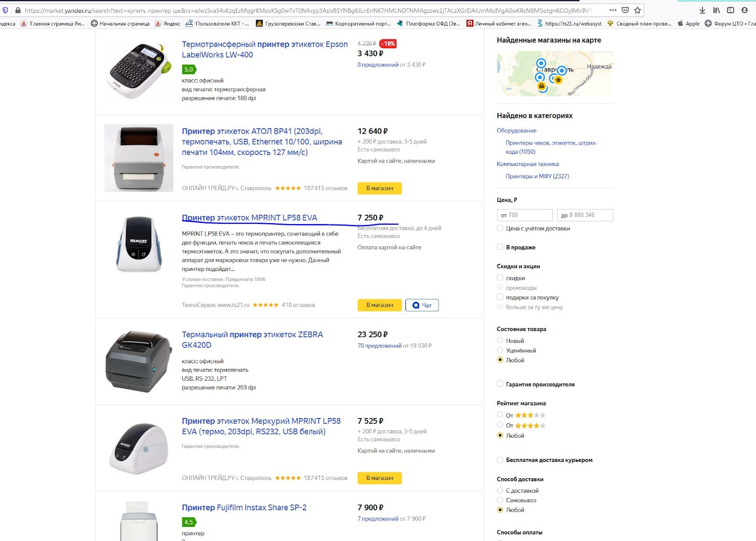The width and height of the screenshot is (756, 541).
Task: Click the tracking protection shield icon
Action: 5,10
